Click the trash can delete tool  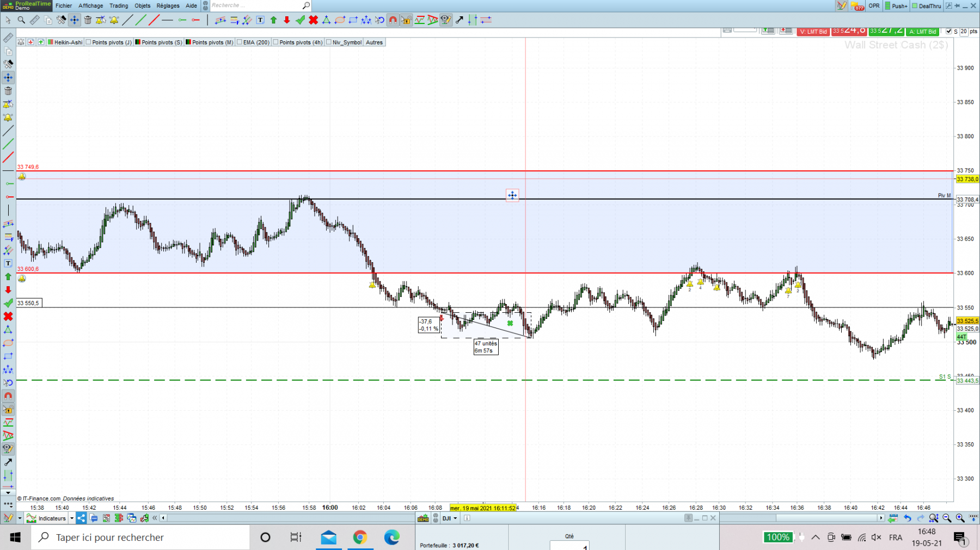point(88,20)
